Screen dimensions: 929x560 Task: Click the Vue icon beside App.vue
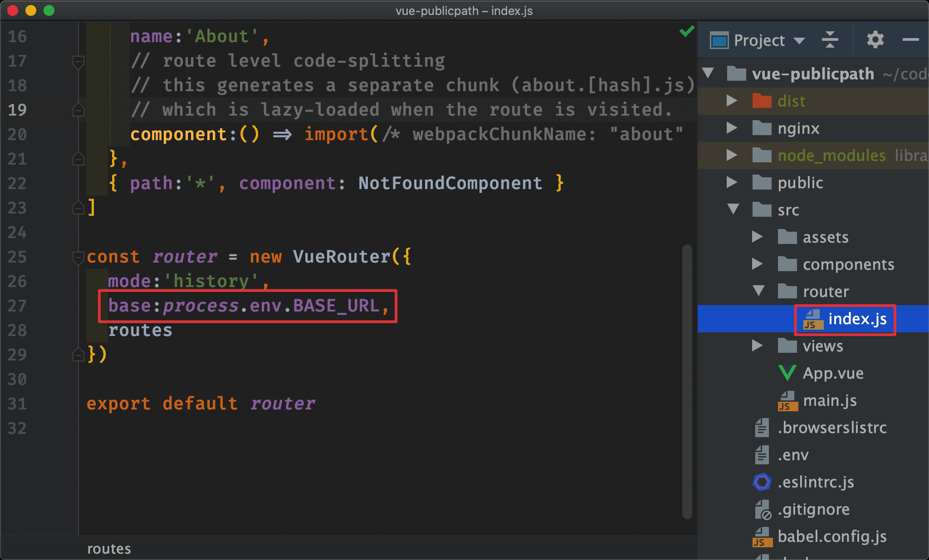click(x=787, y=373)
